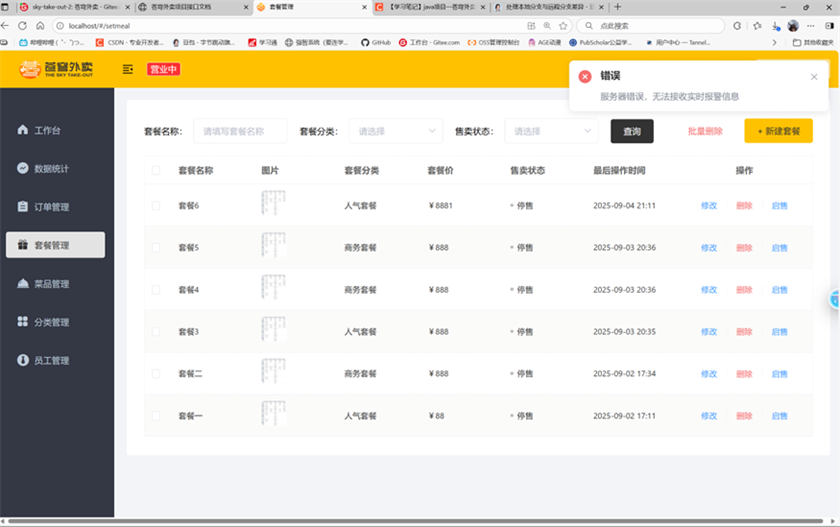Check the checkbox for 套餐6
Image resolution: width=840 pixels, height=527 pixels.
click(156, 206)
